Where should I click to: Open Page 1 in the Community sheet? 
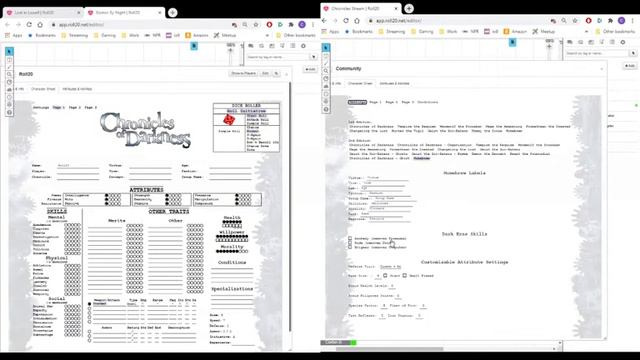375,102
